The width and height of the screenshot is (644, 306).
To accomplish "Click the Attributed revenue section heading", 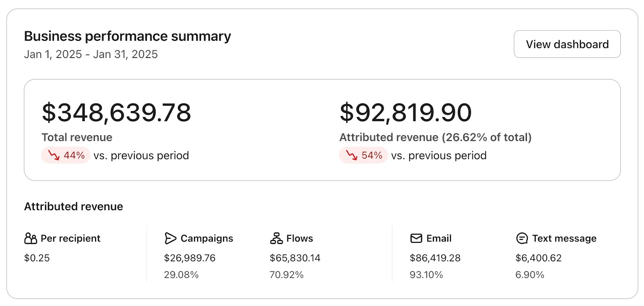I will click(x=74, y=207).
